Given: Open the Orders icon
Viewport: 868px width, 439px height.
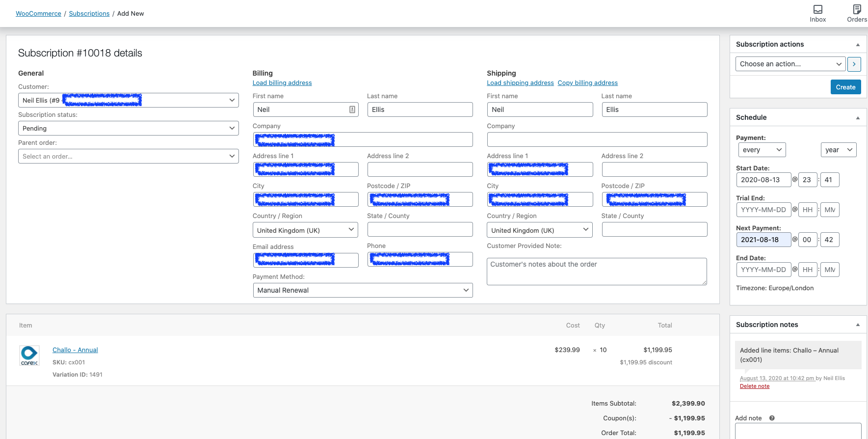Looking at the screenshot, I should tap(857, 13).
